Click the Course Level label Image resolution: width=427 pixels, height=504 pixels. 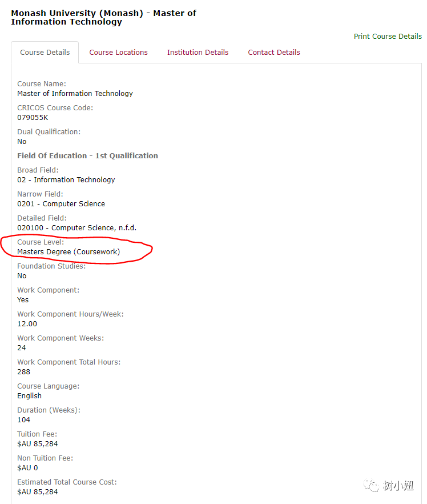pyautogui.click(x=41, y=242)
